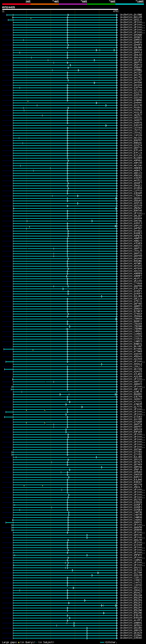Select hit label UniRef100_Q42397
The image size is (146, 644).
[131, 72]
